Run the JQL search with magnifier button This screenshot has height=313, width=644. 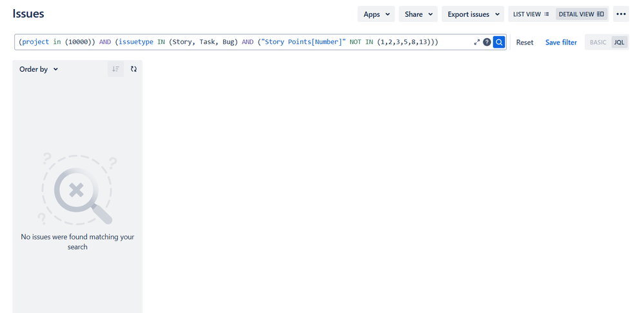499,42
